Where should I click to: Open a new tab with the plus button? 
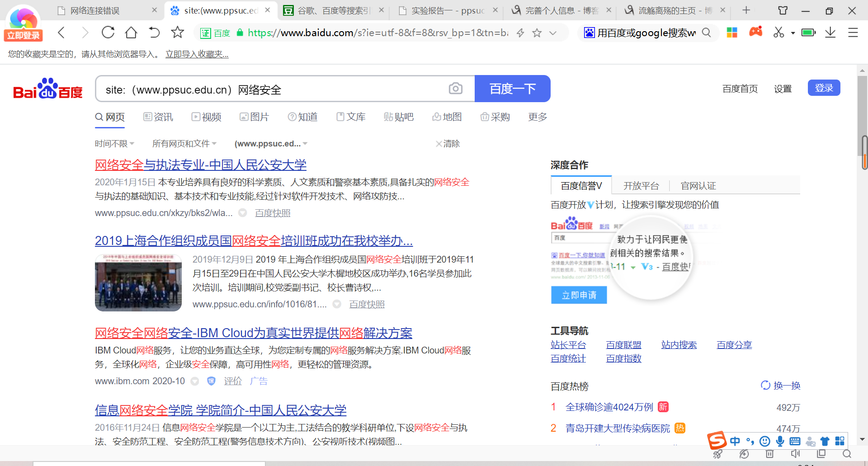click(x=746, y=10)
